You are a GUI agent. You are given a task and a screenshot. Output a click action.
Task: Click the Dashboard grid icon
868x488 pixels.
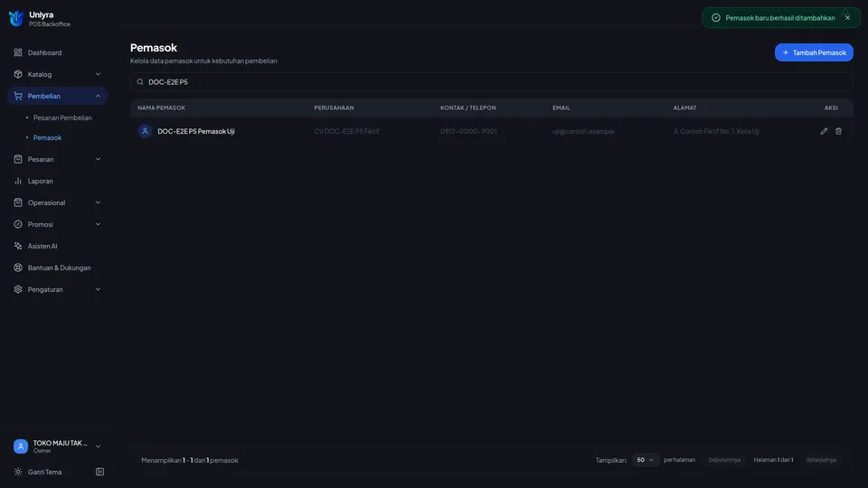[18, 52]
